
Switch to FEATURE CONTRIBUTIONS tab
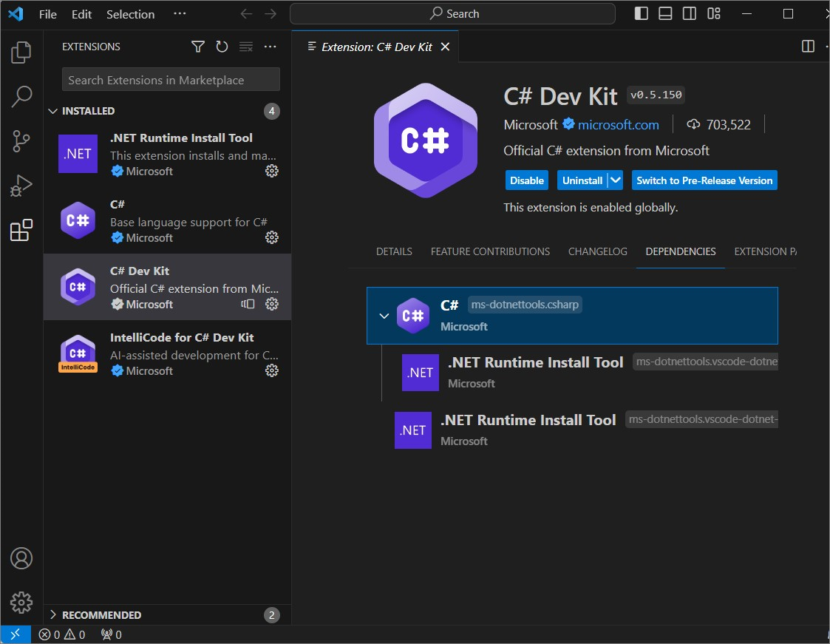click(490, 251)
